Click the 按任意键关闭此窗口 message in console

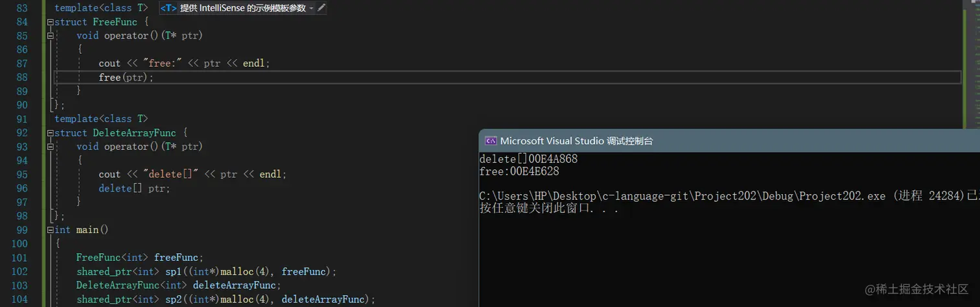pyautogui.click(x=549, y=209)
